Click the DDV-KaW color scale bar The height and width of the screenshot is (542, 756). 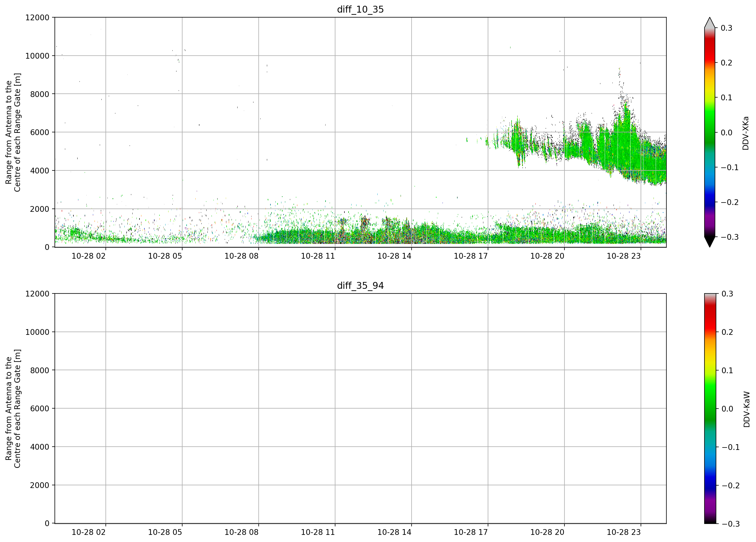[710, 409]
